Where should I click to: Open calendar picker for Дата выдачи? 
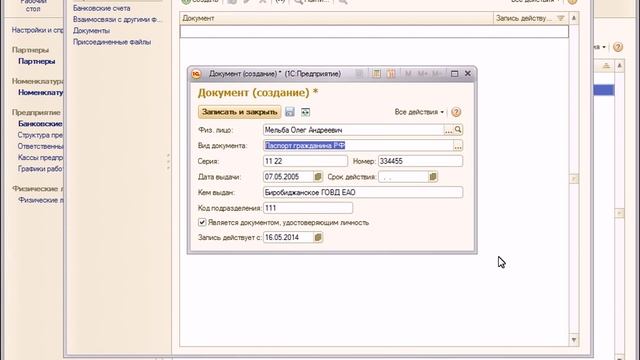[318, 177]
